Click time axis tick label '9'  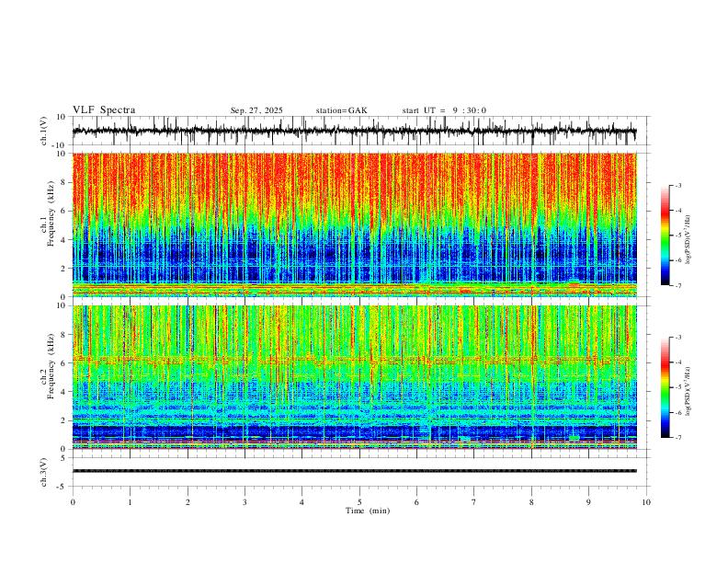[x=588, y=502]
